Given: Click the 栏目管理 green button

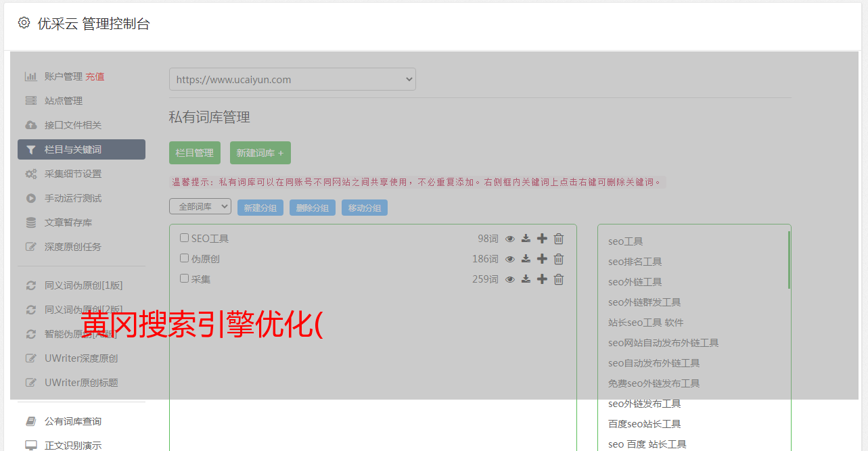Looking at the screenshot, I should [195, 153].
